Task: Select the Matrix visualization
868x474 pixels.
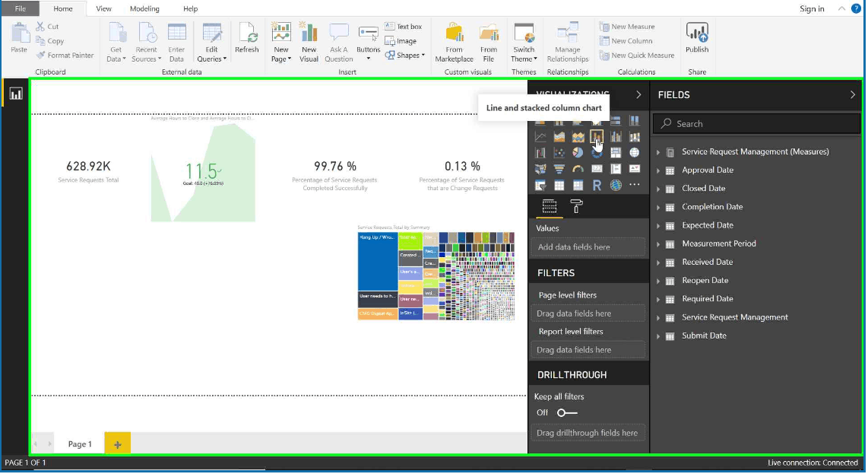Action: point(578,186)
